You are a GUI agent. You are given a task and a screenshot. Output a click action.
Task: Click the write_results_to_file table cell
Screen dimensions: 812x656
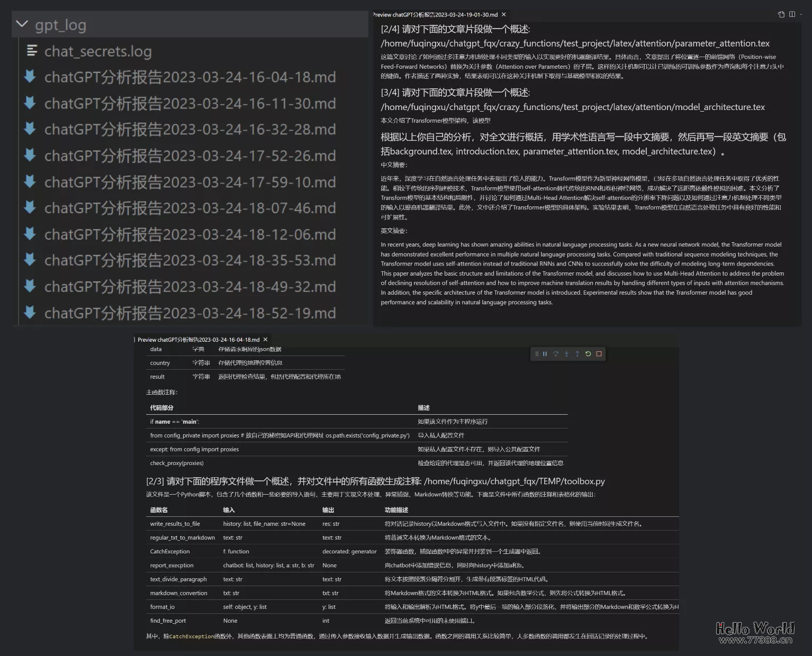pos(175,524)
